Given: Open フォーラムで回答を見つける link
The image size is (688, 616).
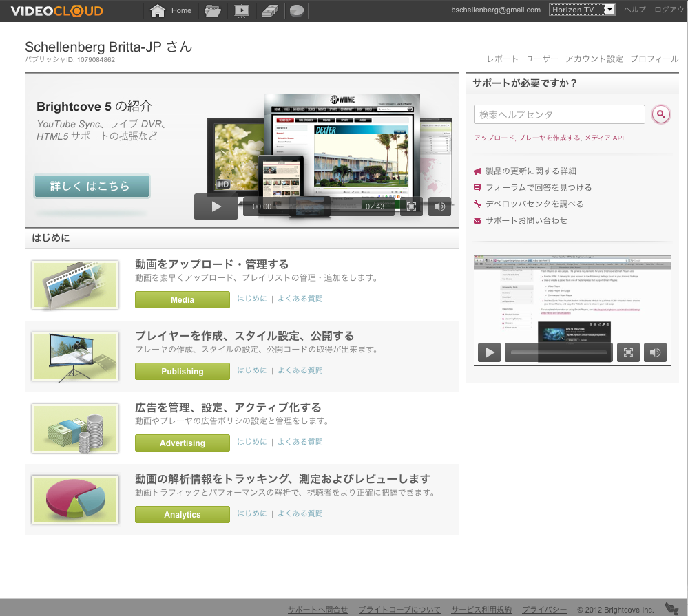Looking at the screenshot, I should pyautogui.click(x=539, y=187).
